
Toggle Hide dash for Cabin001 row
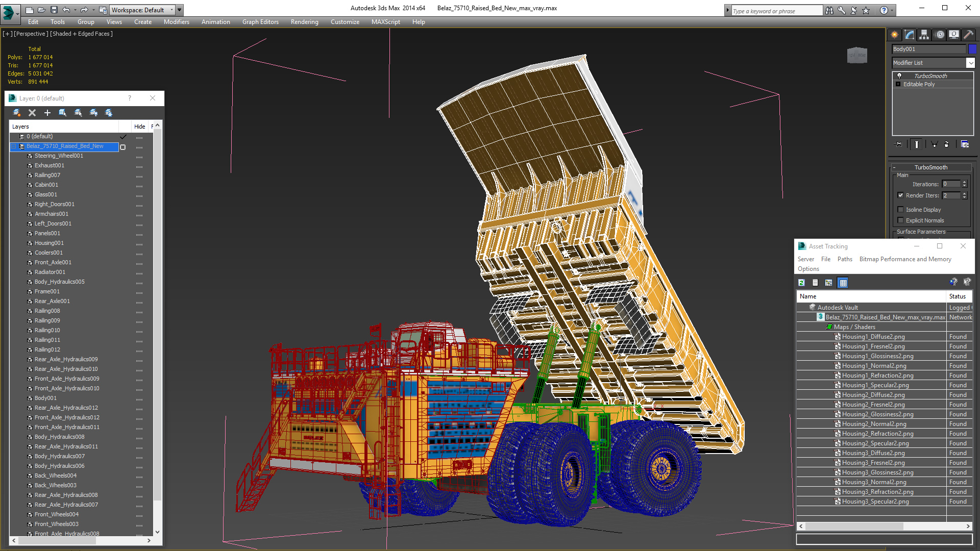[139, 186]
